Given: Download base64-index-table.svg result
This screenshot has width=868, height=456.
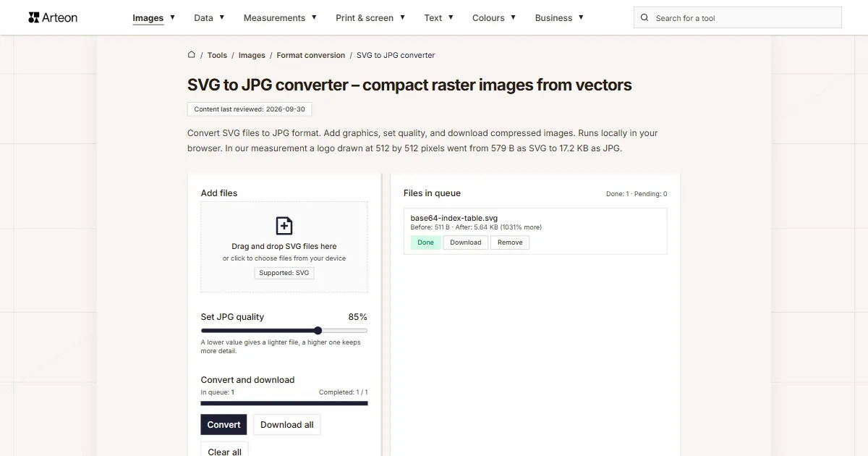Looking at the screenshot, I should tap(466, 242).
